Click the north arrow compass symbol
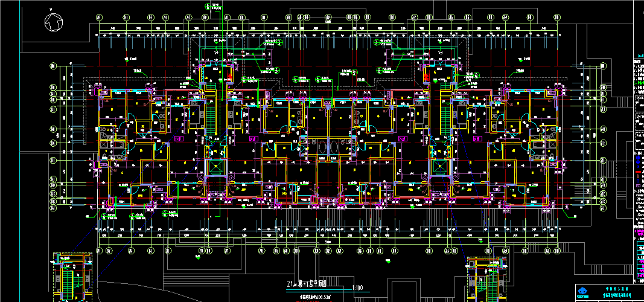The image size is (644, 302). [x=54, y=22]
